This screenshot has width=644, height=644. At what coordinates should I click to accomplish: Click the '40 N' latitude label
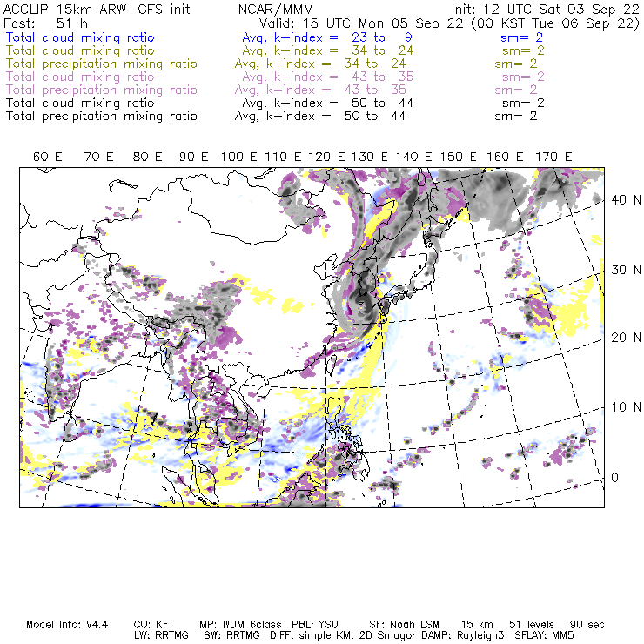tap(626, 200)
